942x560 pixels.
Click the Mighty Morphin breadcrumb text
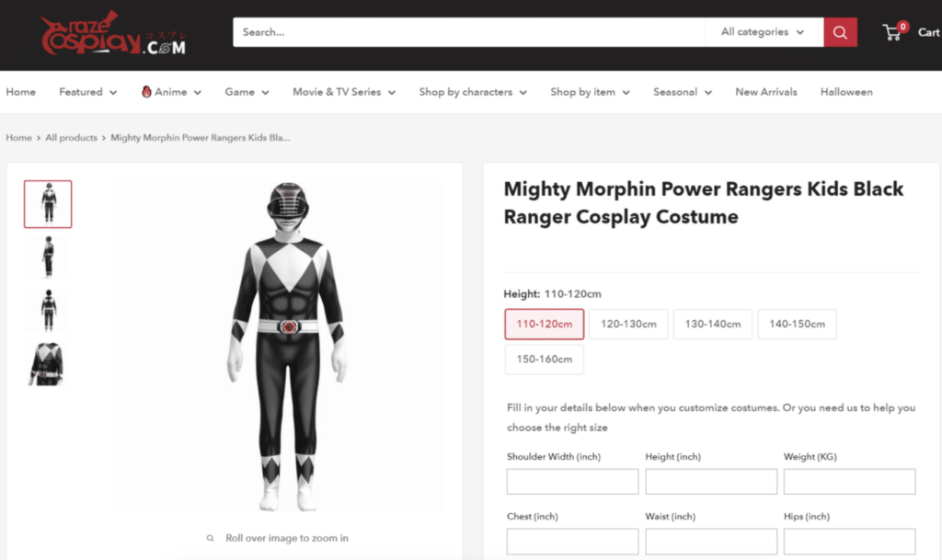click(x=200, y=137)
